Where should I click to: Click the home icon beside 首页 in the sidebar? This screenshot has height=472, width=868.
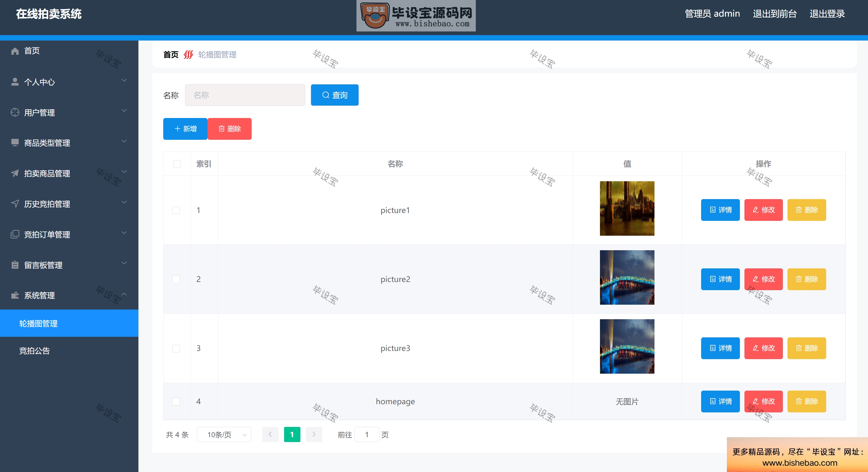pos(15,51)
